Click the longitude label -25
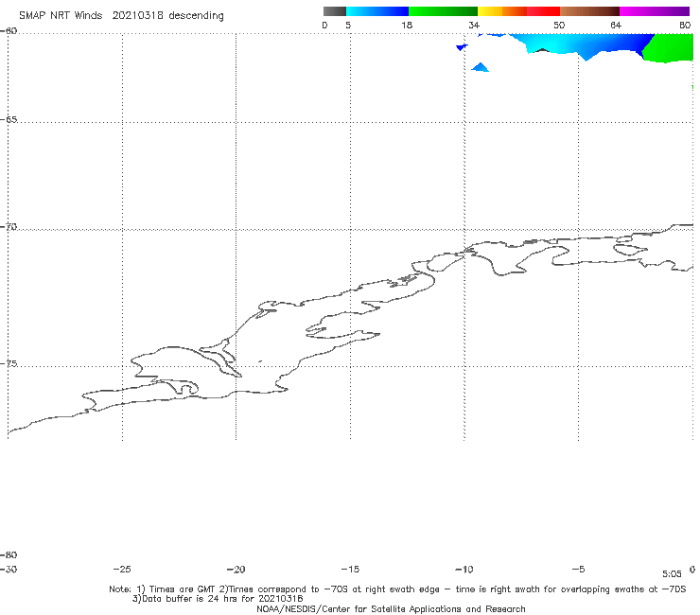The height and width of the screenshot is (615, 700). [x=122, y=569]
